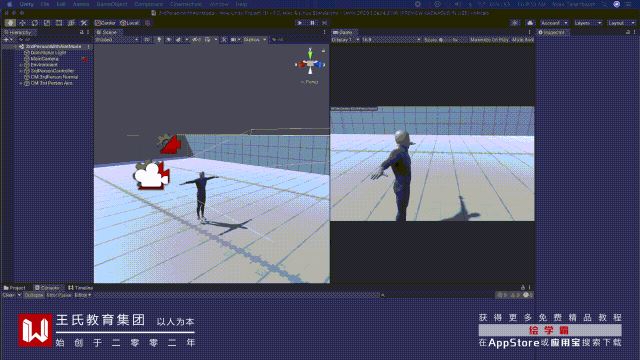Expand the 3rdPersonController object
This screenshot has width=640, height=360.
pos(21,71)
